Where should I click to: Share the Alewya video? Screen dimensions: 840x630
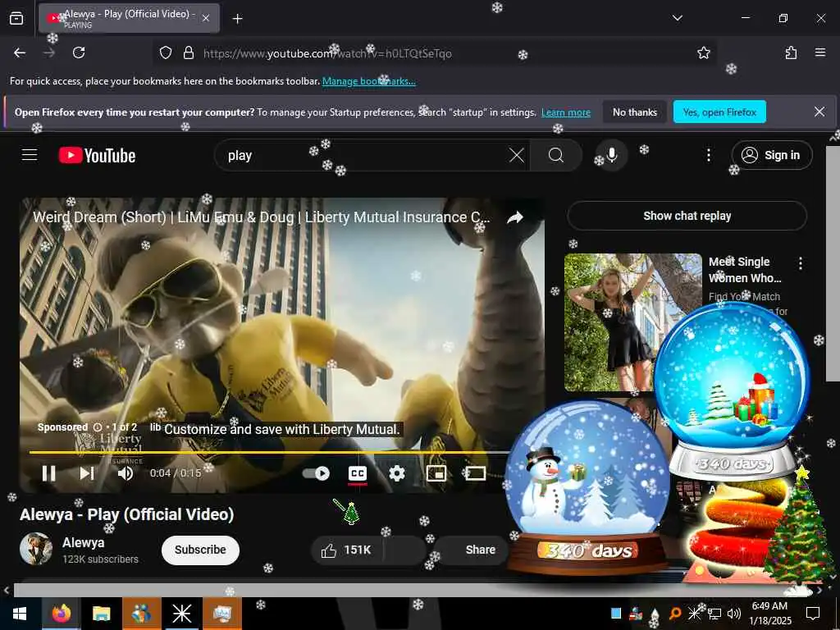click(472, 550)
